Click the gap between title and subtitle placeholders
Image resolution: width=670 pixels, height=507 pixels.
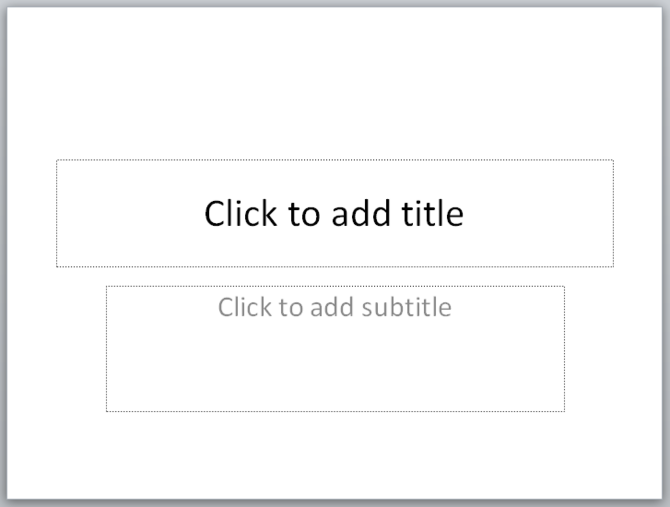pyautogui.click(x=334, y=277)
